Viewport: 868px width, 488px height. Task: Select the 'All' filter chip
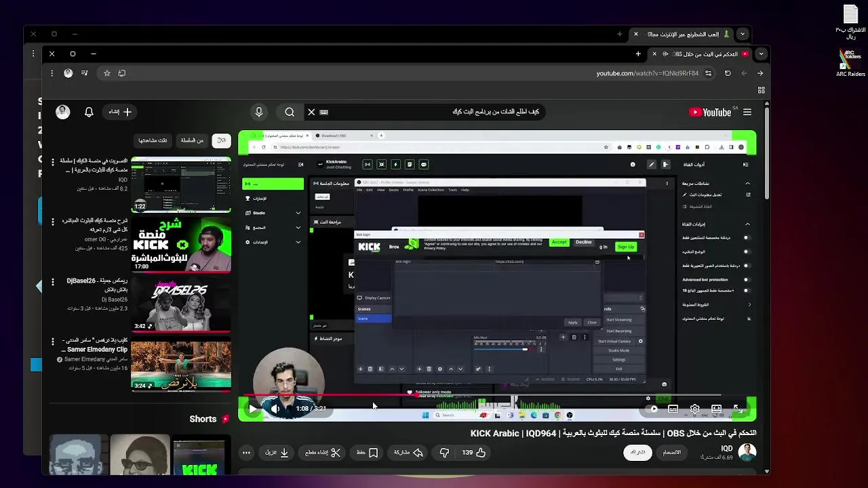pyautogui.click(x=221, y=140)
